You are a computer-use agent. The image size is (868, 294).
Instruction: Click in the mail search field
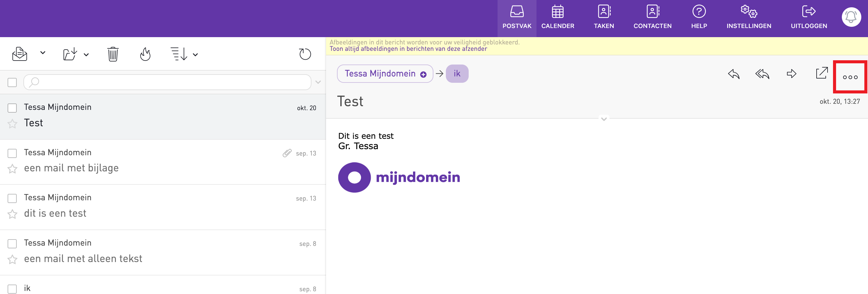coord(167,82)
